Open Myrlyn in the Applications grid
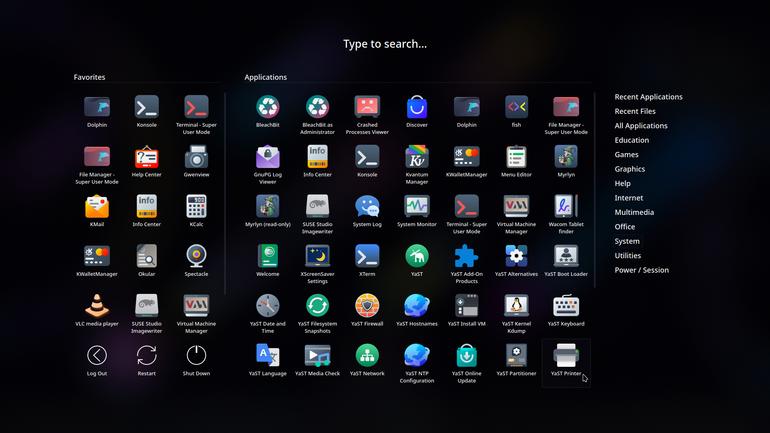The width and height of the screenshot is (770, 433). pyautogui.click(x=566, y=162)
